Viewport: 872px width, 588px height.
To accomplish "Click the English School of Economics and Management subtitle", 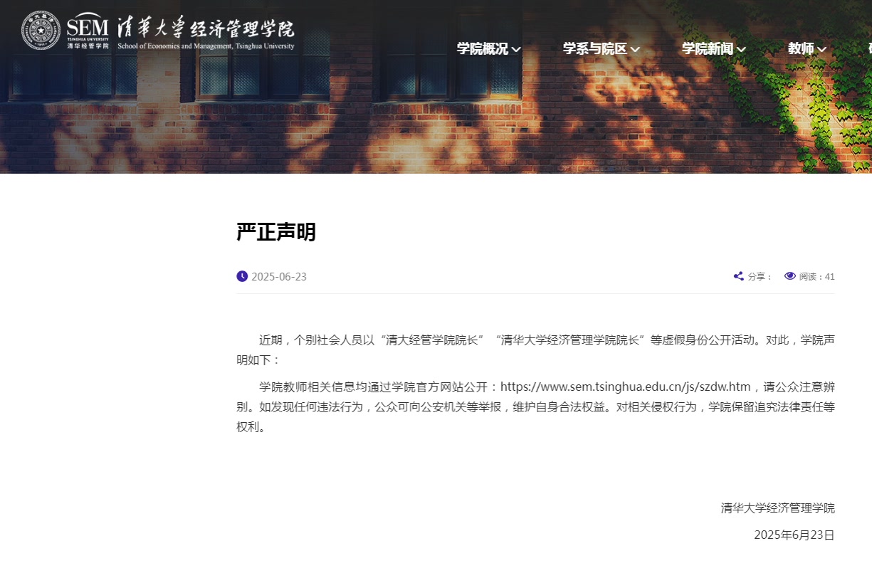I will (x=206, y=46).
